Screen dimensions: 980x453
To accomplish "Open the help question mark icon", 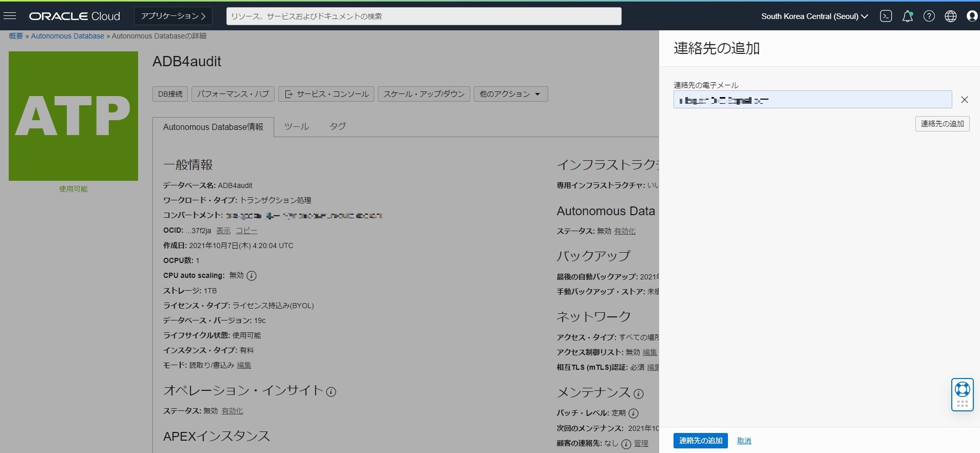I will [929, 16].
